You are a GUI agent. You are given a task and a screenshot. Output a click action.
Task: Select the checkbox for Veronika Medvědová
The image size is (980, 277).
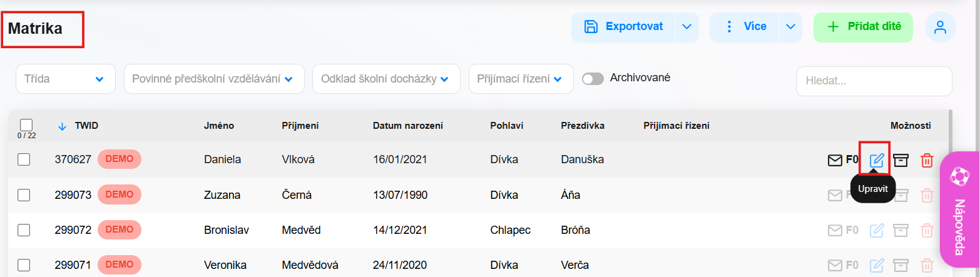24,265
